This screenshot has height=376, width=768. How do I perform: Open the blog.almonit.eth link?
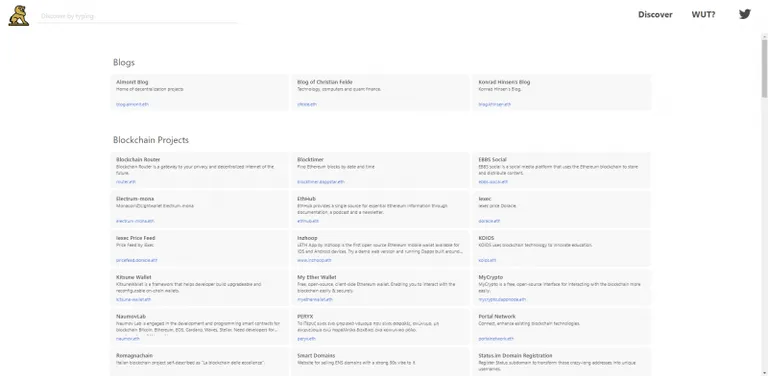pos(132,104)
